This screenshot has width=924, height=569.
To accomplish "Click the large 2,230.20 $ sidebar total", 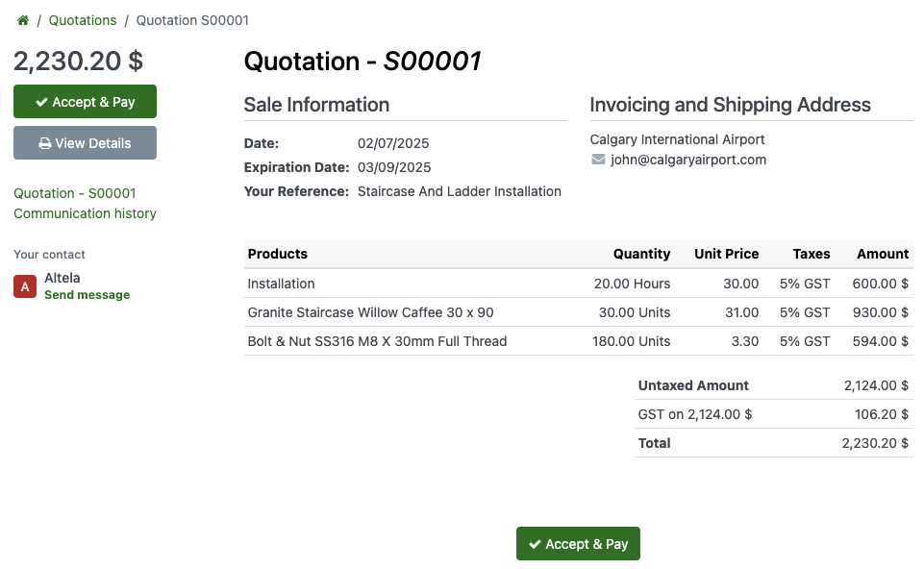I will coord(78,61).
